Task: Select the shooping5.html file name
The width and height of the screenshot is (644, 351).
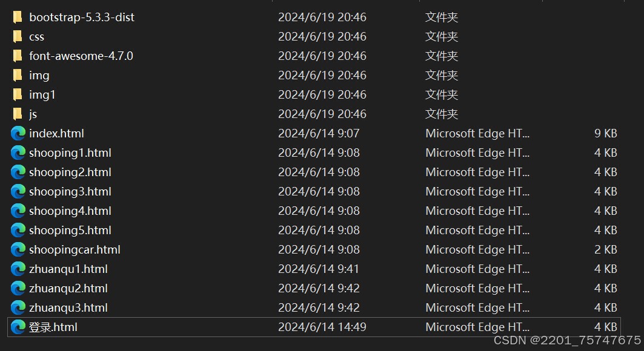Action: [x=70, y=231]
